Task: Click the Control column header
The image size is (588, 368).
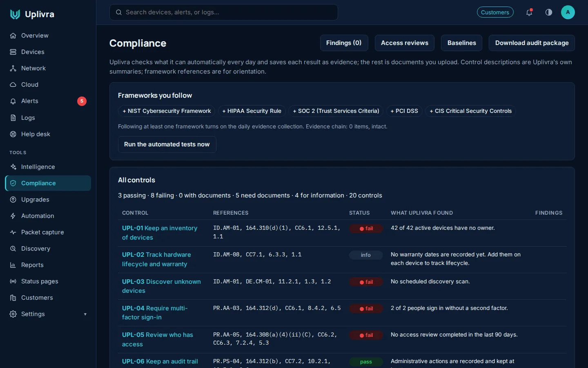Action: pos(135,213)
